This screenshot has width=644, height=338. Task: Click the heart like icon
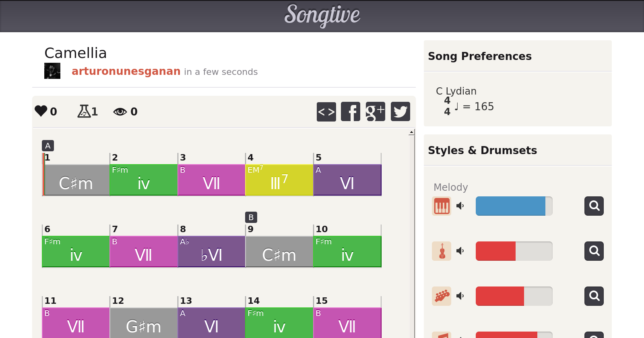click(x=41, y=111)
